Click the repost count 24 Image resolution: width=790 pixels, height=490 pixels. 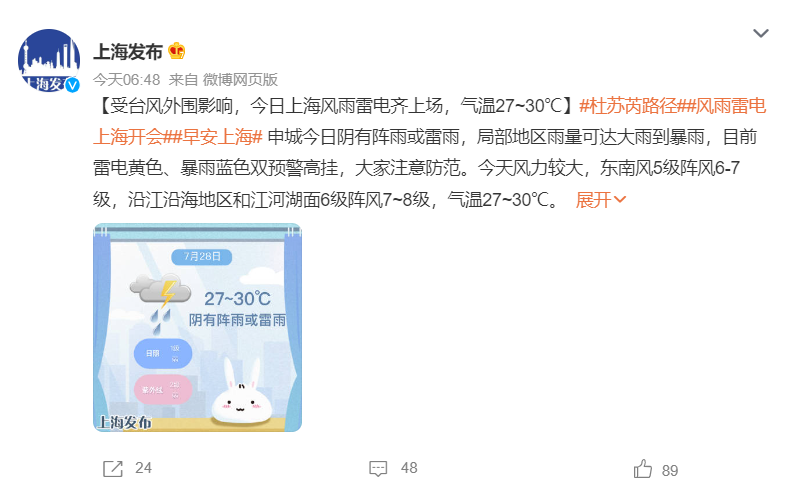click(x=143, y=468)
